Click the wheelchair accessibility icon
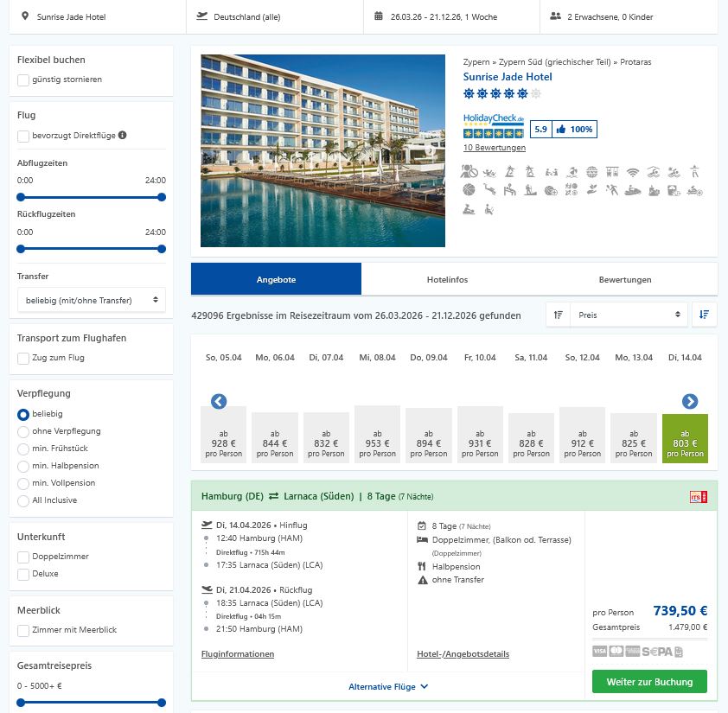 pos(487,209)
